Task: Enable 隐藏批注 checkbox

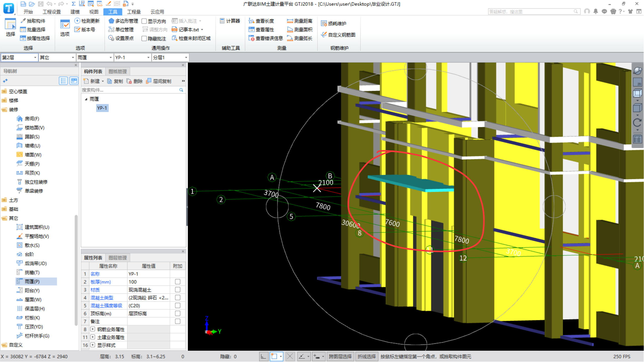Action: click(144, 38)
